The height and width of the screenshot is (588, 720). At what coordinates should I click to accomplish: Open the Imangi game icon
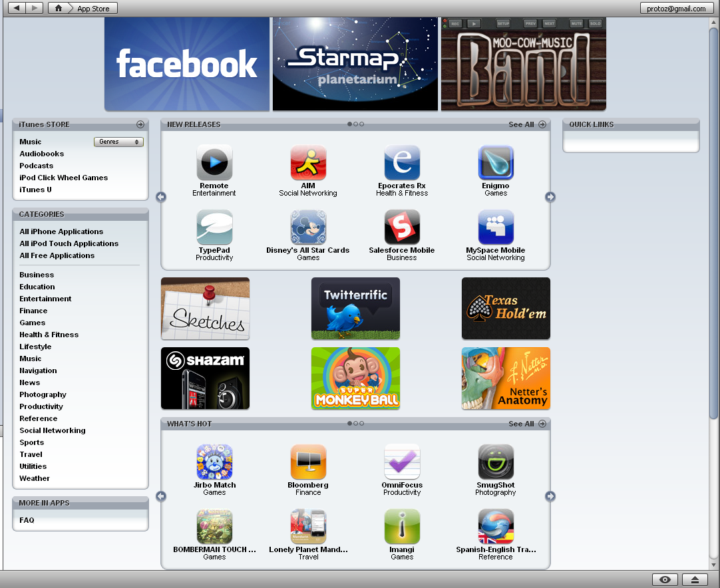tap(402, 527)
